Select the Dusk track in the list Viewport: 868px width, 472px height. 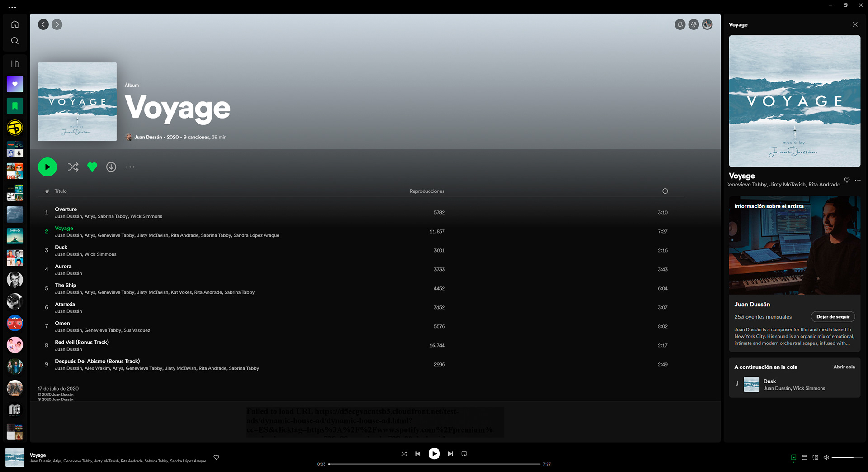pyautogui.click(x=361, y=251)
